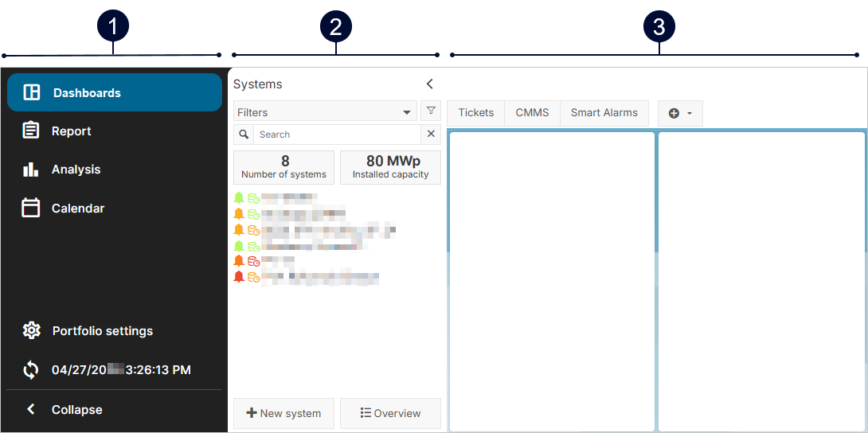Click the Collapse chevron arrow icon
The width and height of the screenshot is (868, 433).
[x=31, y=409]
